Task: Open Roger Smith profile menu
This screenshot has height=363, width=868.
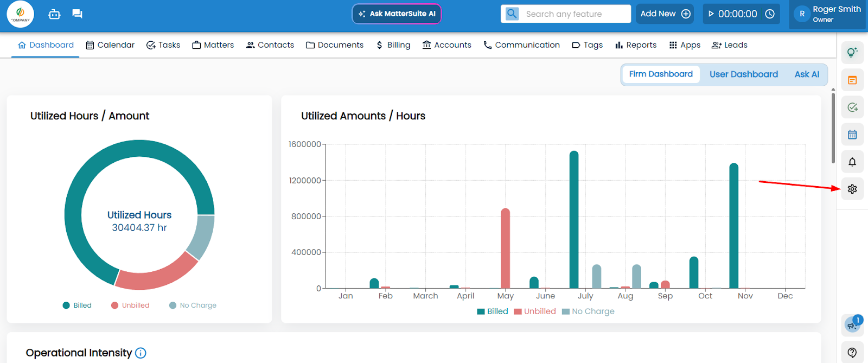Action: (827, 14)
